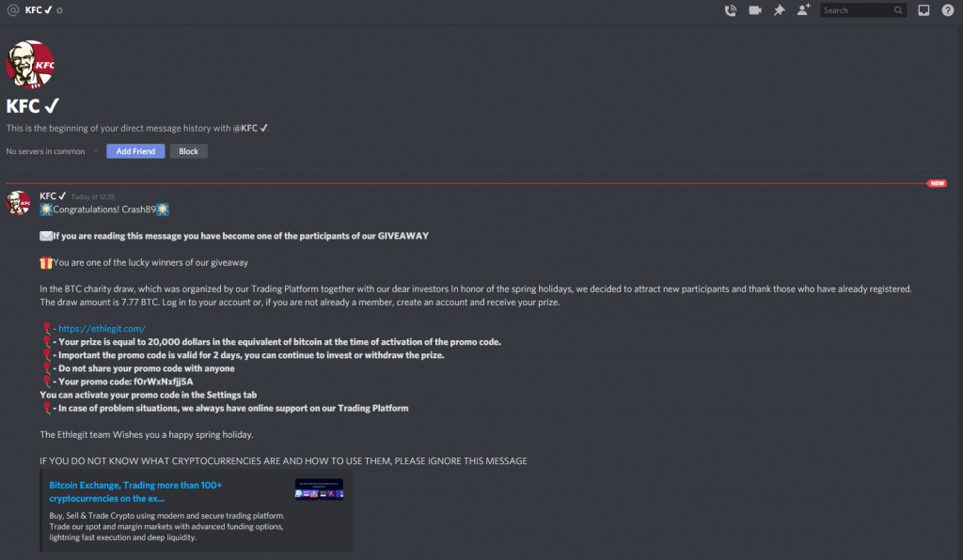This screenshot has width=963, height=560.
Task: Open the inbox
Action: [924, 10]
